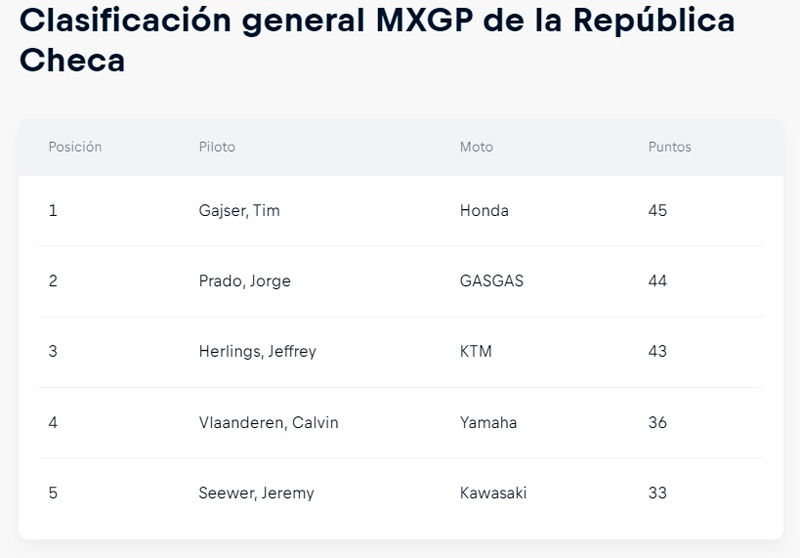Click the GASGAS bike cell
The height and width of the screenshot is (558, 800).
tap(491, 281)
